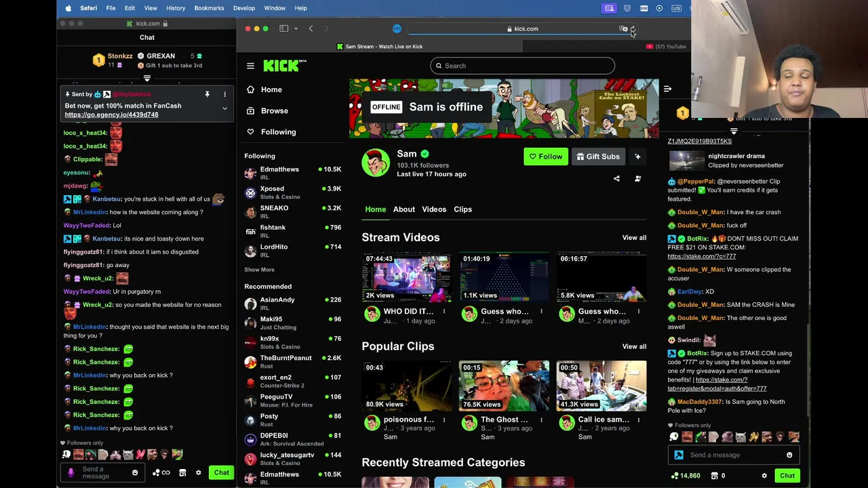Click the Safari back arrow
This screenshot has height=488, width=868.
click(311, 28)
